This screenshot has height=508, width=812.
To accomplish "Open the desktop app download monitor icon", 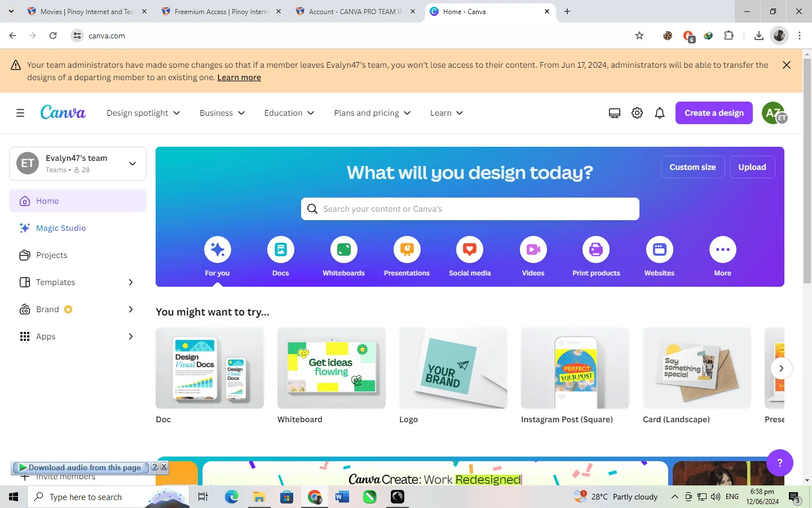I will coord(615,113).
